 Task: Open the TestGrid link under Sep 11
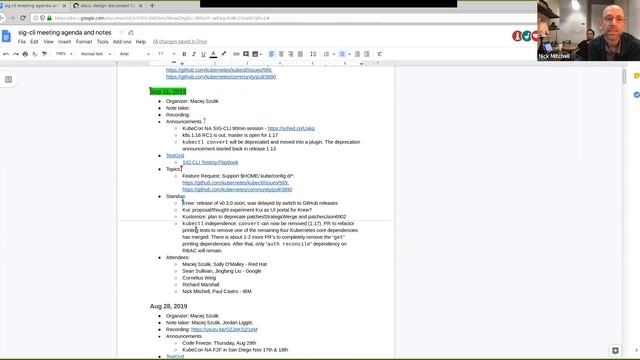click(175, 156)
